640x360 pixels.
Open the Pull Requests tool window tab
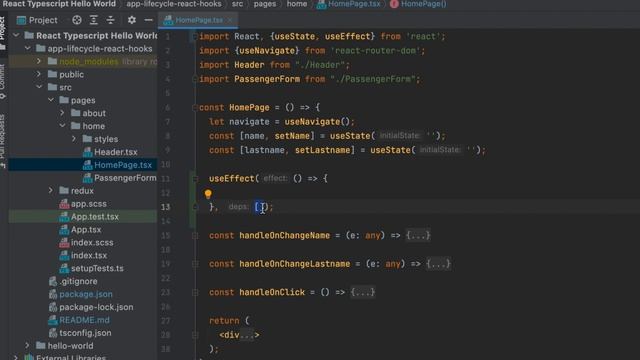pos(3,140)
